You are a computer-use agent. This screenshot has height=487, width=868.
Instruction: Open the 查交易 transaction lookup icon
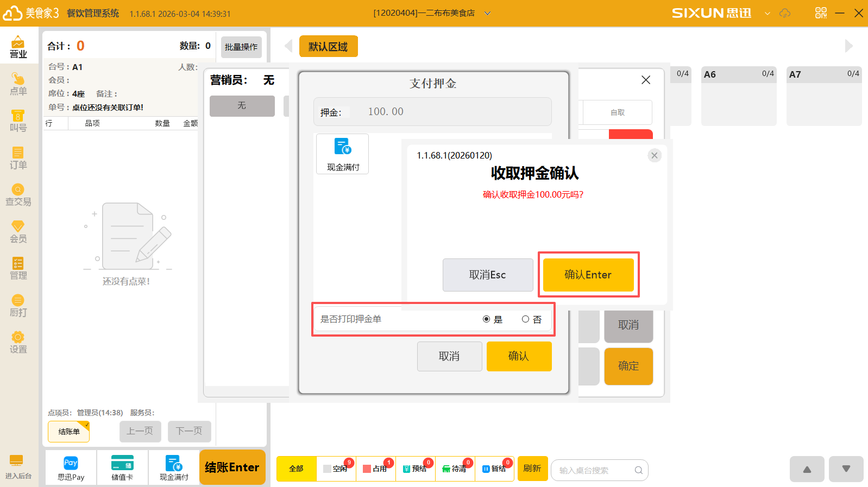tap(18, 195)
